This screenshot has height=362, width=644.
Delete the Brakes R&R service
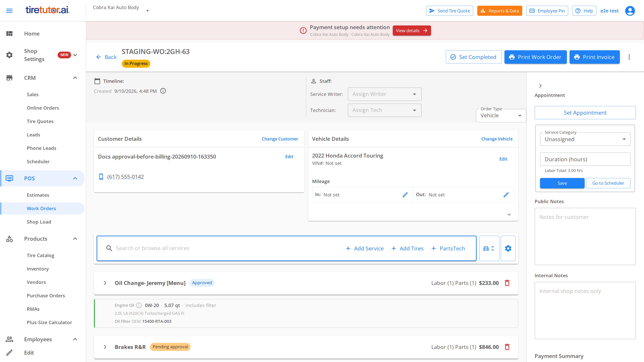507,347
